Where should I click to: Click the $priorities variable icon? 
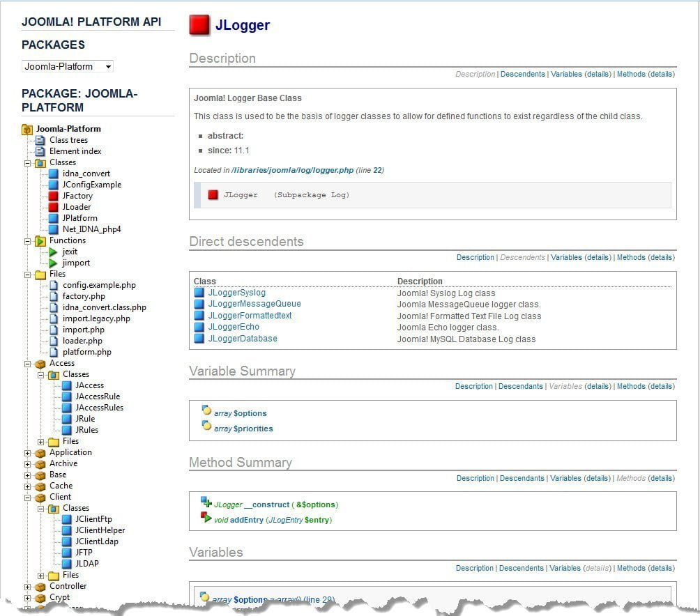(x=206, y=426)
